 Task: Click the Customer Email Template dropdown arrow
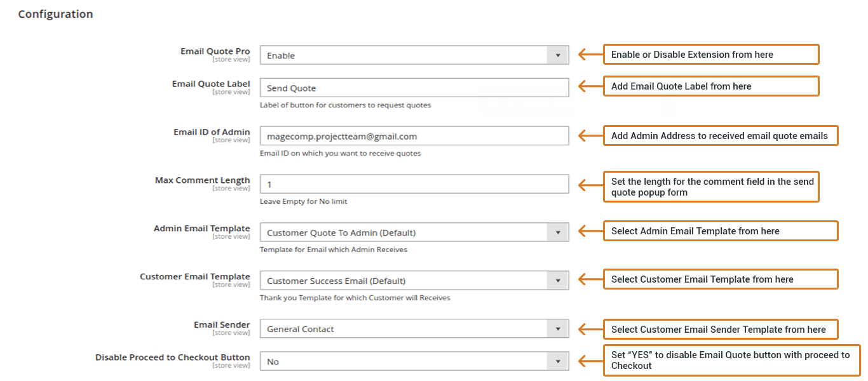point(558,281)
